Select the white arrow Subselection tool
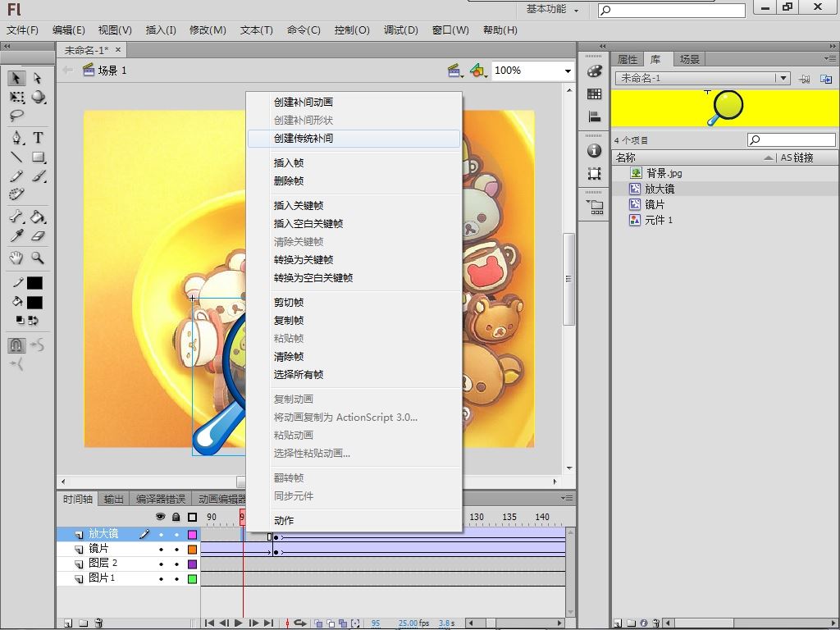The height and width of the screenshot is (630, 840). 38,78
